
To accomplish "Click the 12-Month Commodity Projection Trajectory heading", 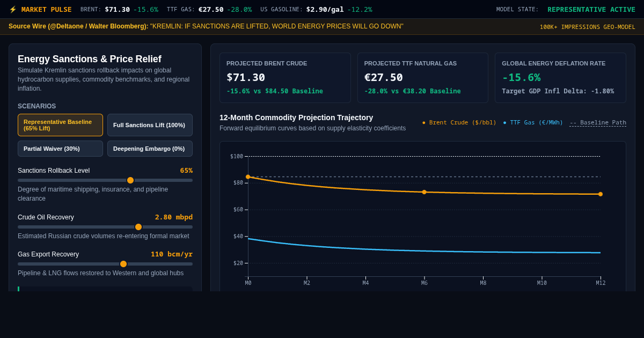I will pyautogui.click(x=296, y=117).
